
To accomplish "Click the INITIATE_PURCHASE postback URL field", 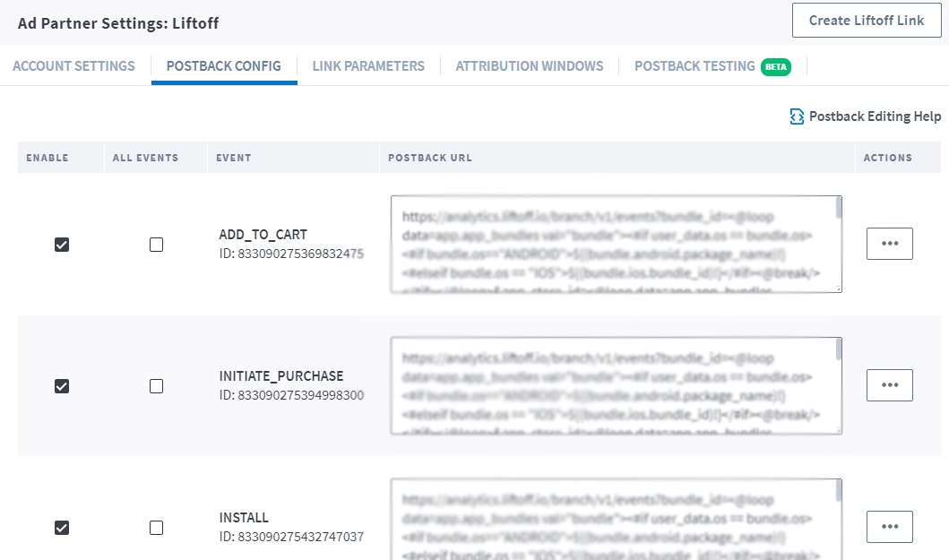I will pyautogui.click(x=617, y=385).
